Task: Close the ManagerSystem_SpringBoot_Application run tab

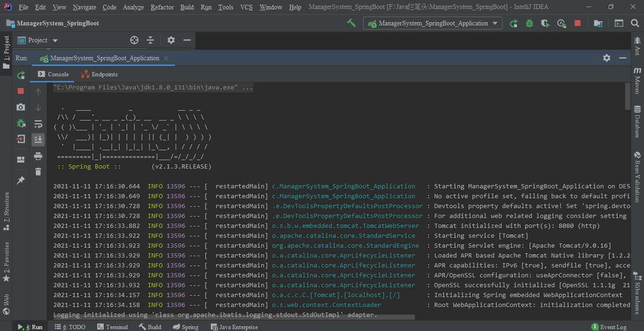Action: (x=166, y=58)
